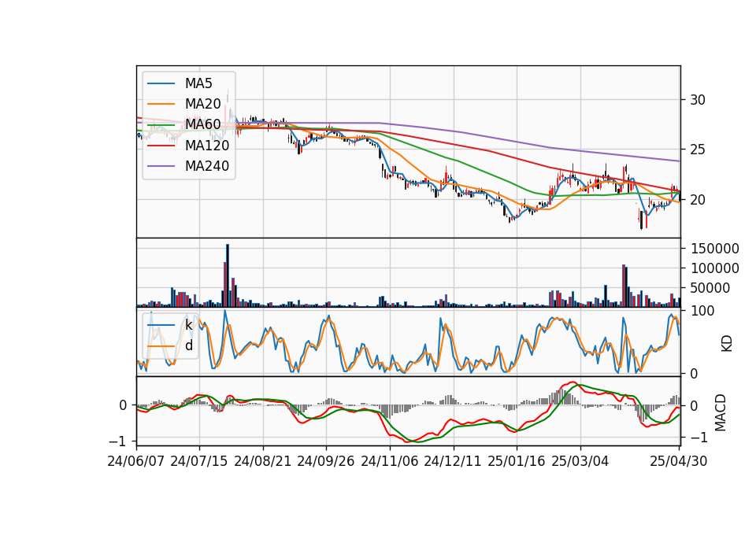Image resolution: width=756 pixels, height=543 pixels.
Task: Click the MACD axis title
Action: (720, 412)
